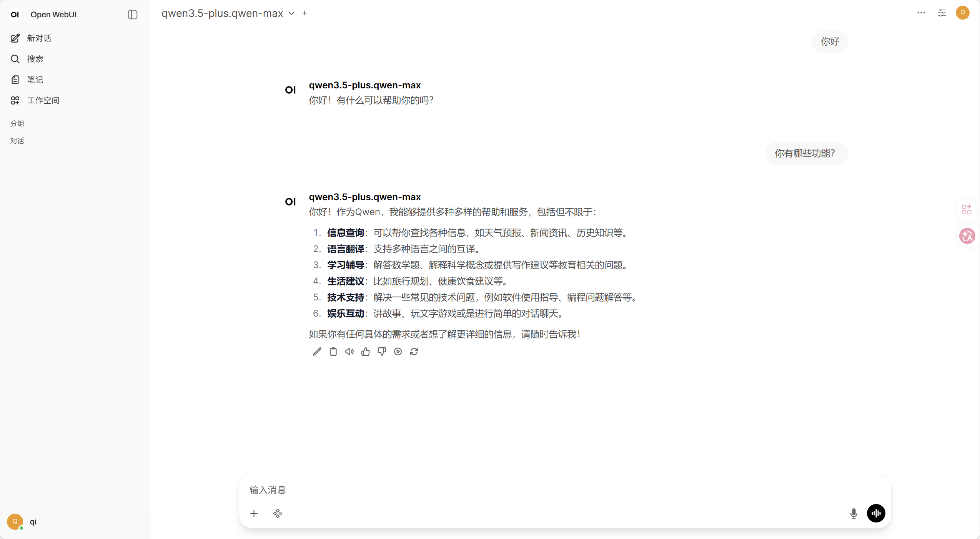Open integrations menu next to plus
This screenshot has height=539, width=980.
(x=278, y=513)
